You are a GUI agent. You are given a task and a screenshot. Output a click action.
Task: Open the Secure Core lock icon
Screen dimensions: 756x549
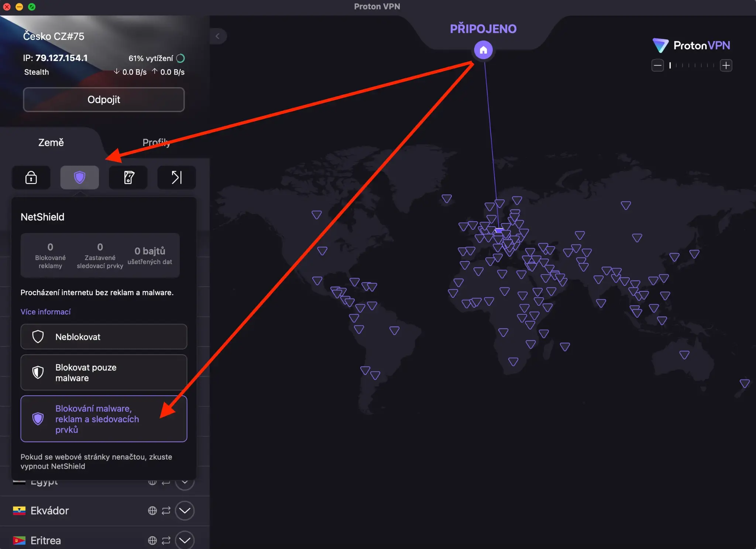[x=31, y=177]
